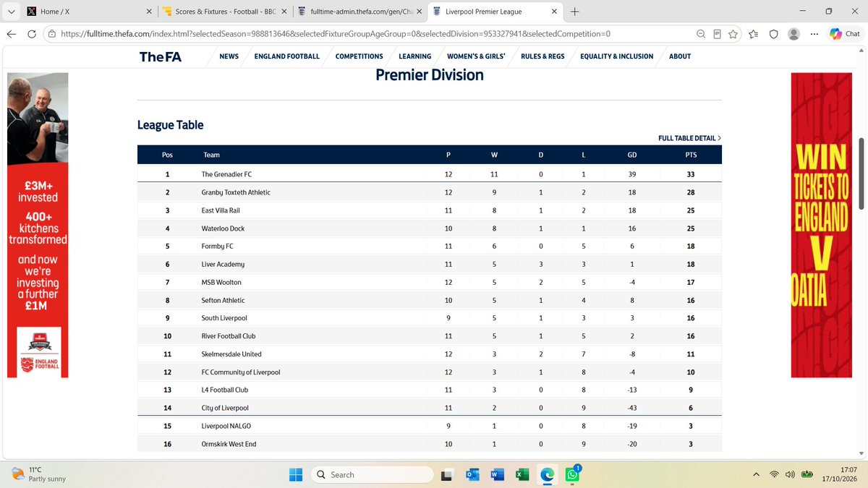Close the Home / X tab

tap(148, 12)
